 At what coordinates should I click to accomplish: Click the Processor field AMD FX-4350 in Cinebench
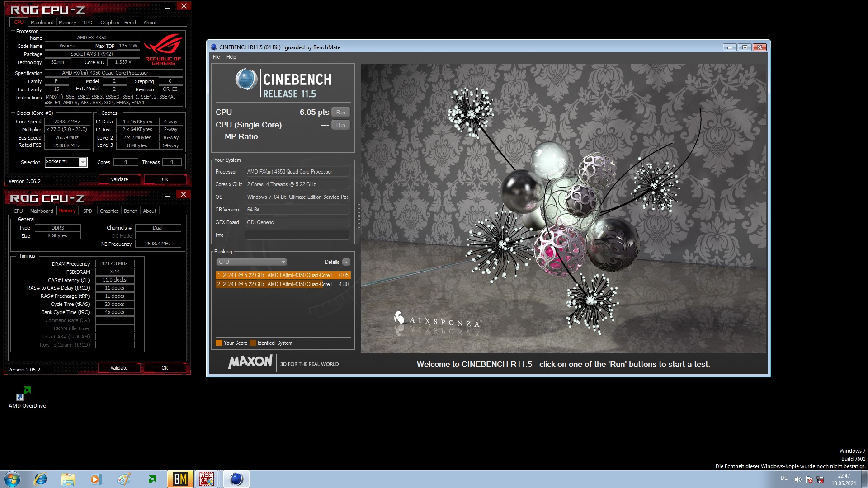(297, 172)
